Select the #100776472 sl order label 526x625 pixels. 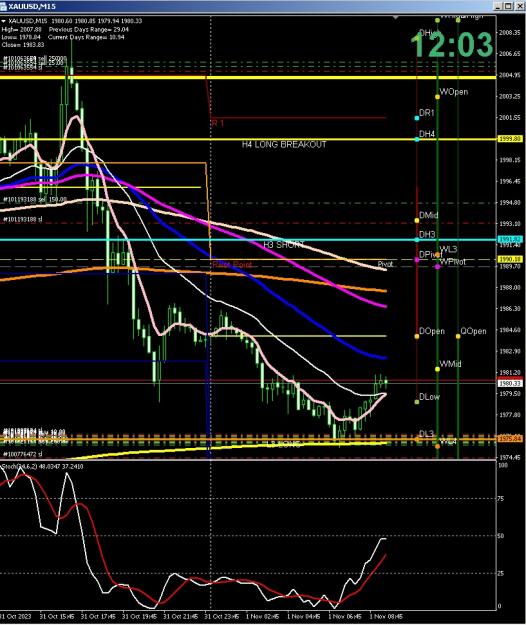(x=22, y=454)
